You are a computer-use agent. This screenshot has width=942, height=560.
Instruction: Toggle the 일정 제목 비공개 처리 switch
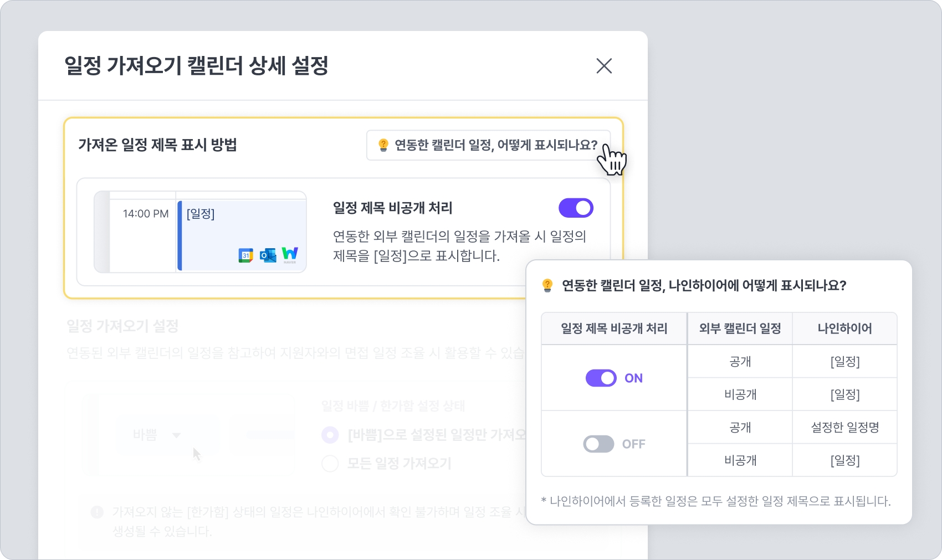pyautogui.click(x=576, y=208)
